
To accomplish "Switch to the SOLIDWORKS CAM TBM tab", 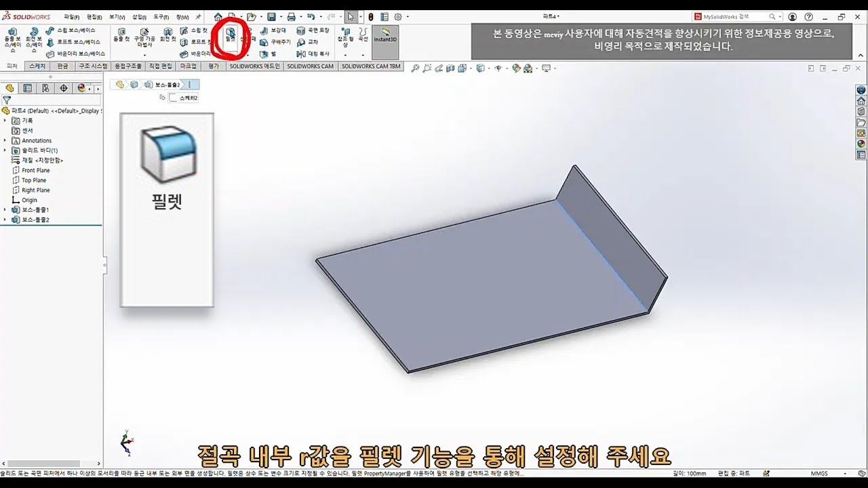I will coord(371,66).
